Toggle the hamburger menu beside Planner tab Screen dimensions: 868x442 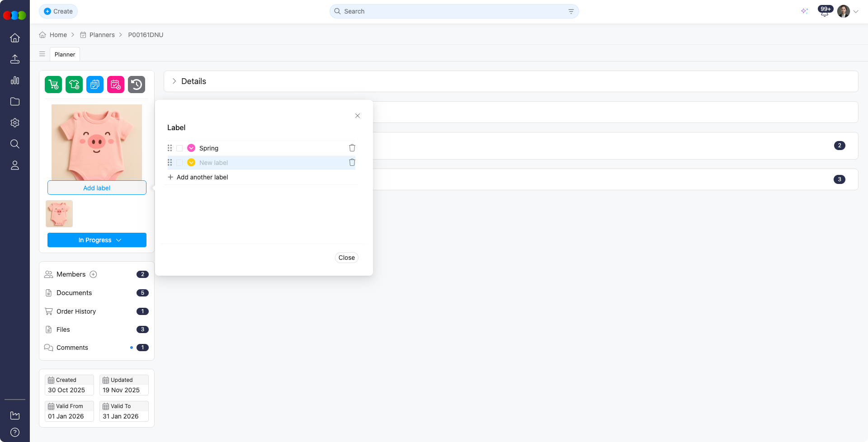click(x=42, y=54)
